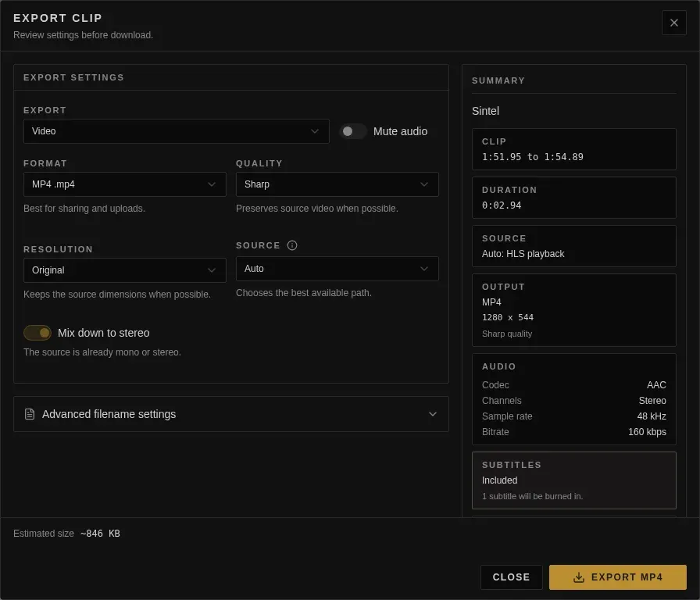Click the Stereo channels value
700x600 pixels.
pyautogui.click(x=652, y=401)
